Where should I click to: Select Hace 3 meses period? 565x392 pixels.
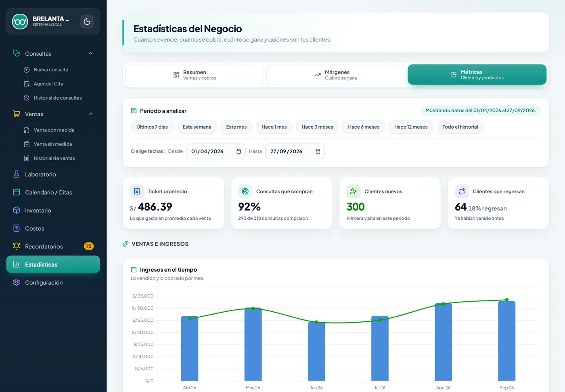click(317, 127)
